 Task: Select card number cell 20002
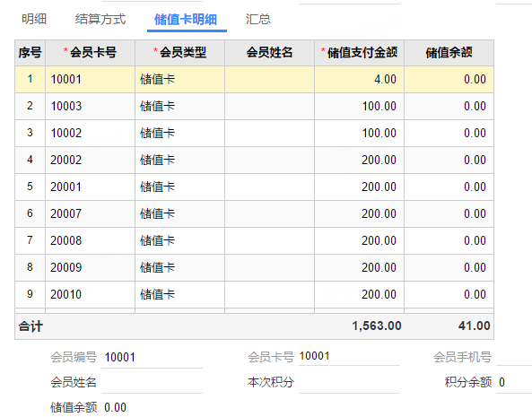91,160
